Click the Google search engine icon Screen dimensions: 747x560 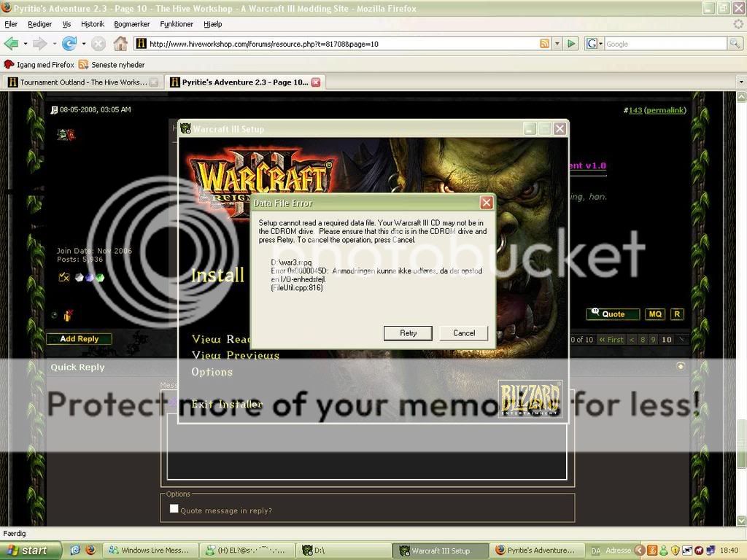click(x=591, y=44)
